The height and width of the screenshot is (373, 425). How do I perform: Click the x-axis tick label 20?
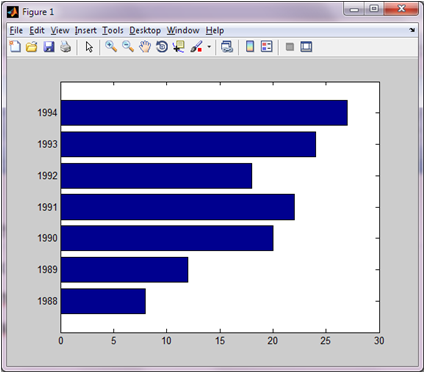[273, 341]
